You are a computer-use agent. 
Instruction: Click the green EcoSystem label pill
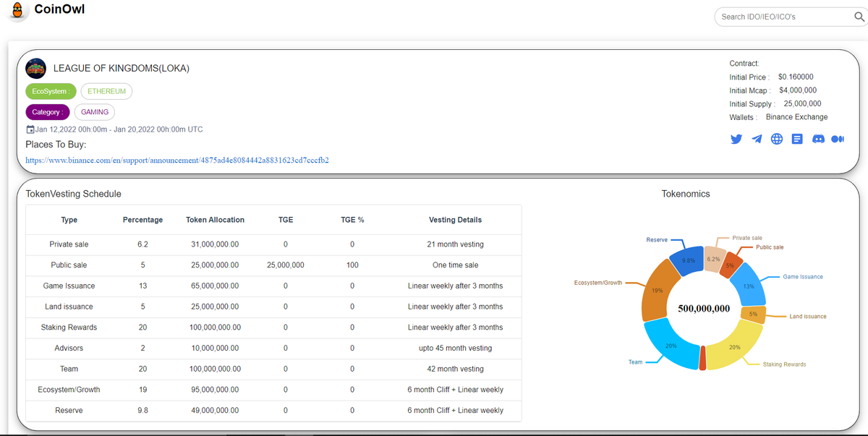51,92
